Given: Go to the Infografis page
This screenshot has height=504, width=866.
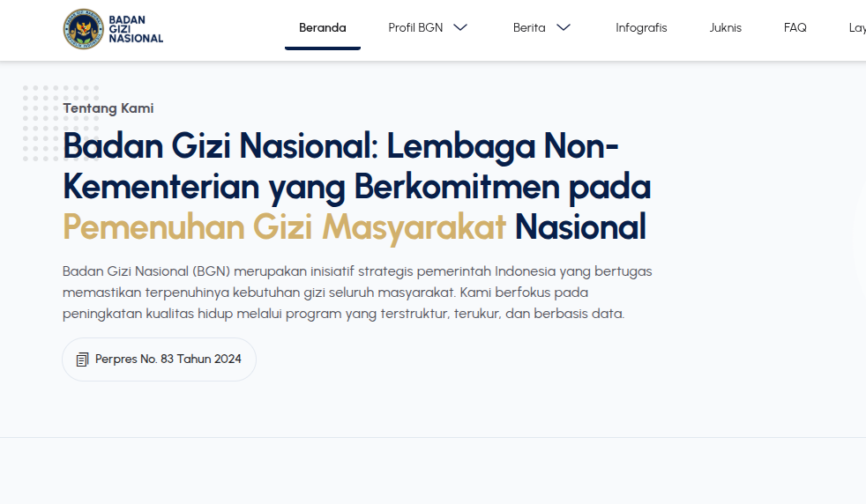Looking at the screenshot, I should point(641,27).
